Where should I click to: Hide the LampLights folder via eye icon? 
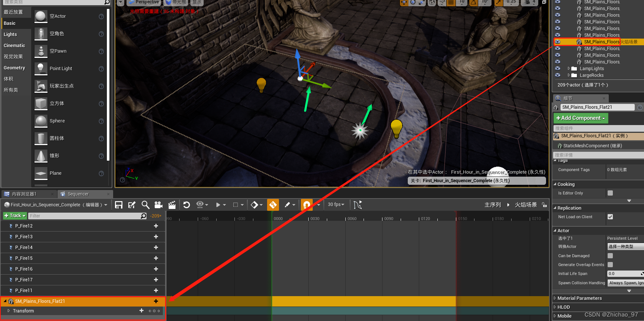(x=558, y=69)
